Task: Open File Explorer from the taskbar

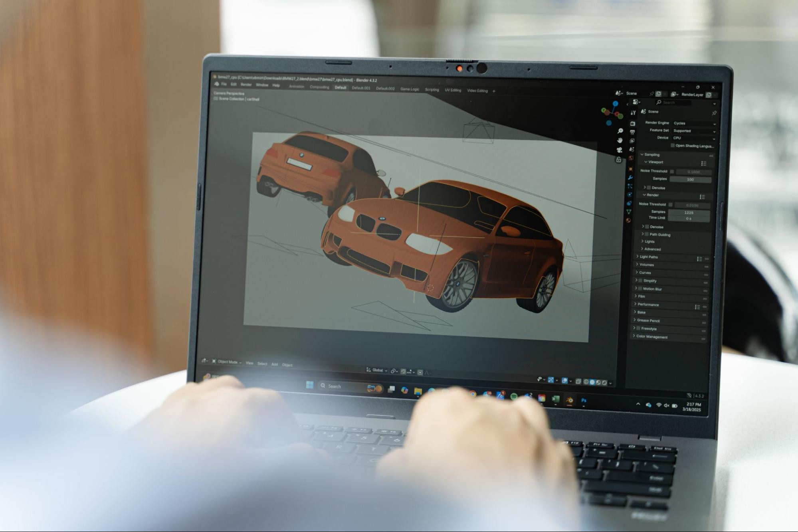Action: [x=418, y=391]
